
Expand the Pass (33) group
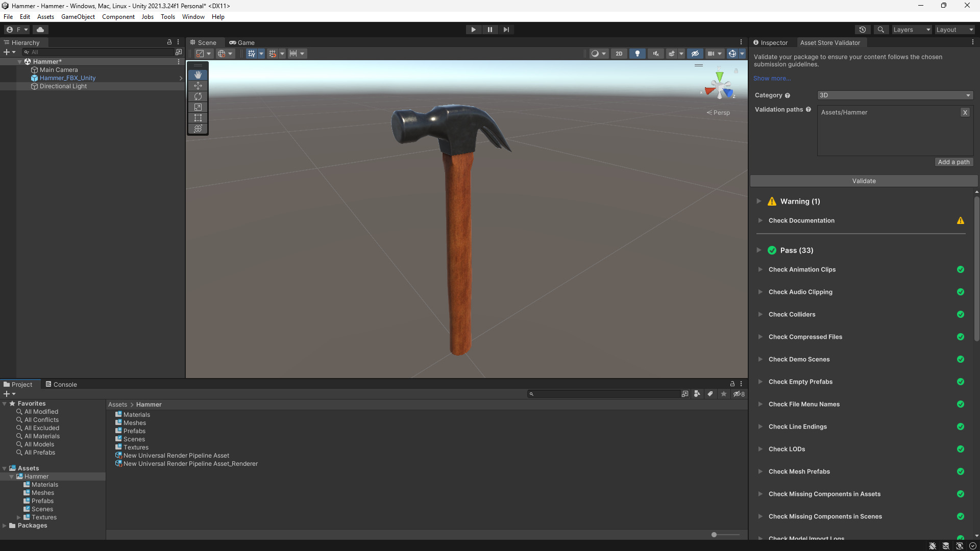click(x=759, y=250)
